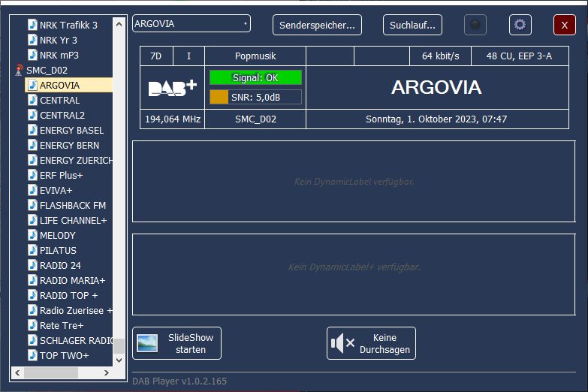Click note icon beside NRK mP3

(32, 55)
